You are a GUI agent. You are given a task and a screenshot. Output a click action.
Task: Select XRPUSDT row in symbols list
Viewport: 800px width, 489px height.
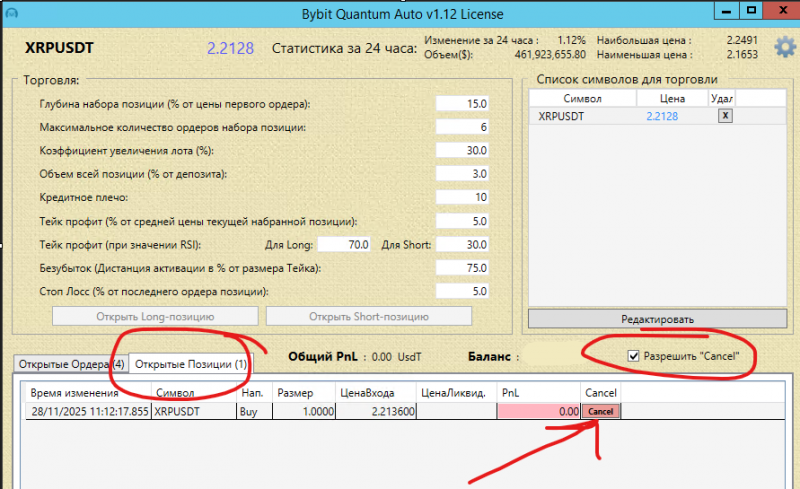(657, 116)
